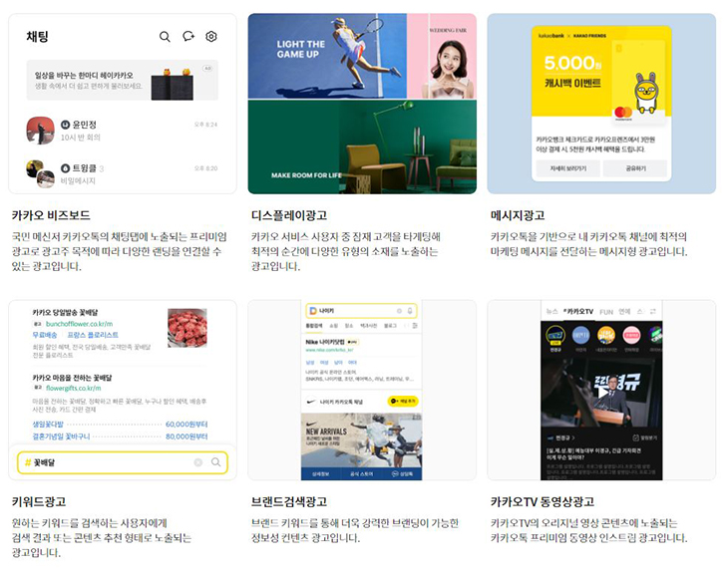Click the magnifier icon in 꽃배달 search box
Screen dimensions: 728x575
(215, 461)
